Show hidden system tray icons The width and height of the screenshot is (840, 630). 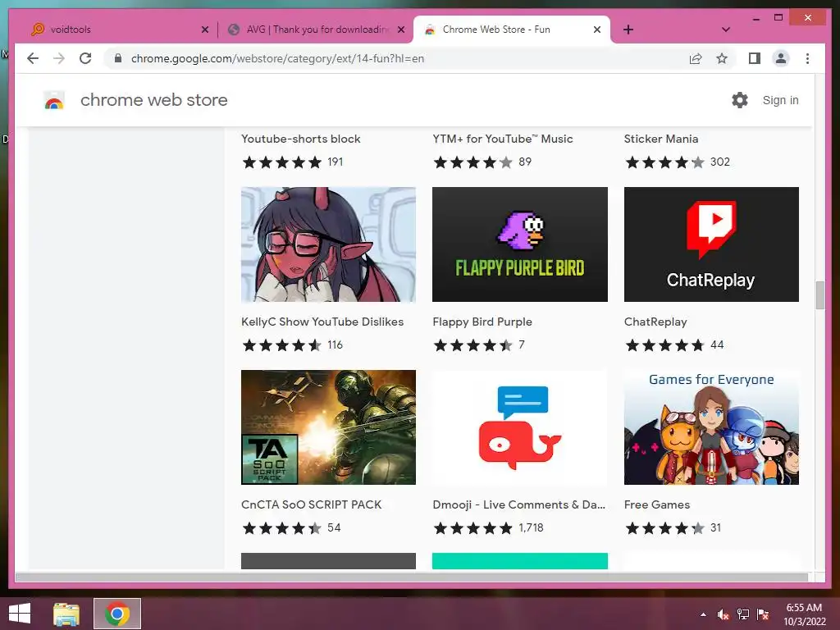pos(703,614)
